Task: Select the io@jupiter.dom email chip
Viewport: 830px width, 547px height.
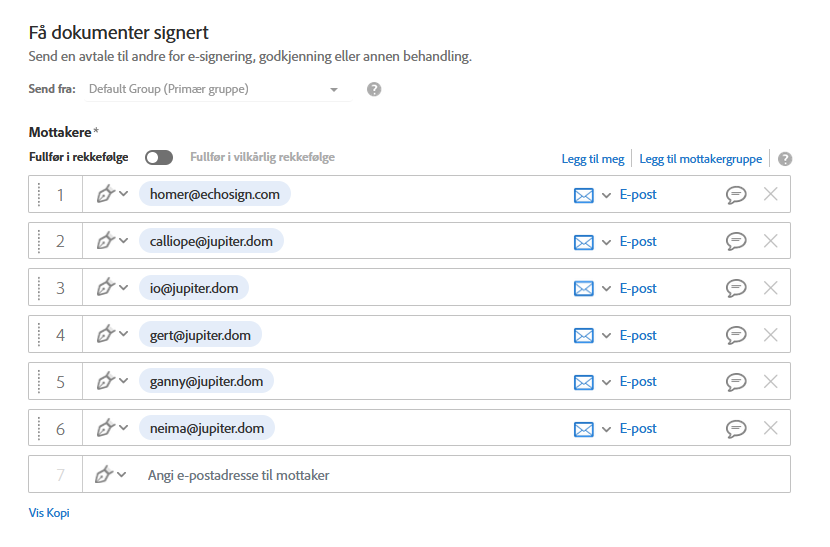Action: coord(193,288)
